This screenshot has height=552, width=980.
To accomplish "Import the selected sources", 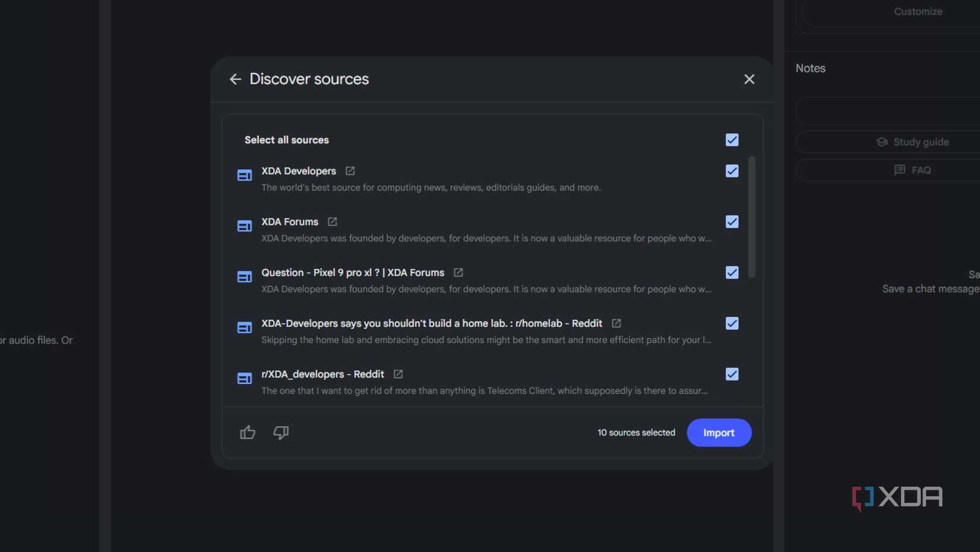I will coord(719,433).
